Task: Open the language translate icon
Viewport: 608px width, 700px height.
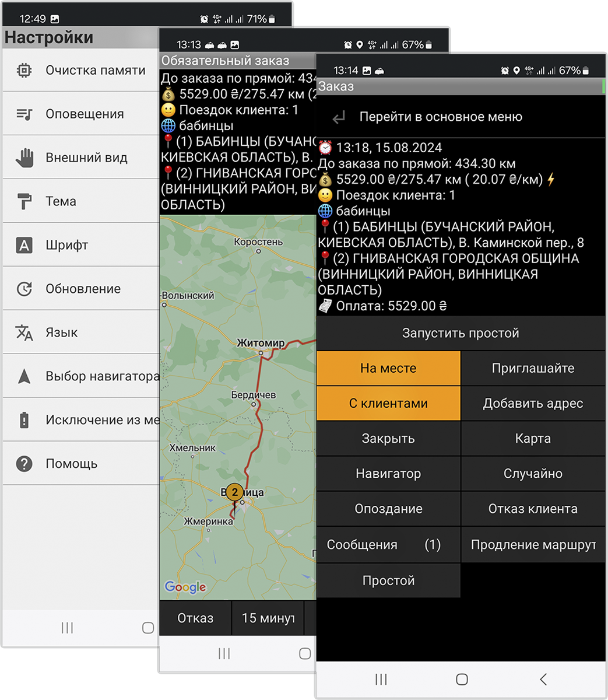Action: 24,333
